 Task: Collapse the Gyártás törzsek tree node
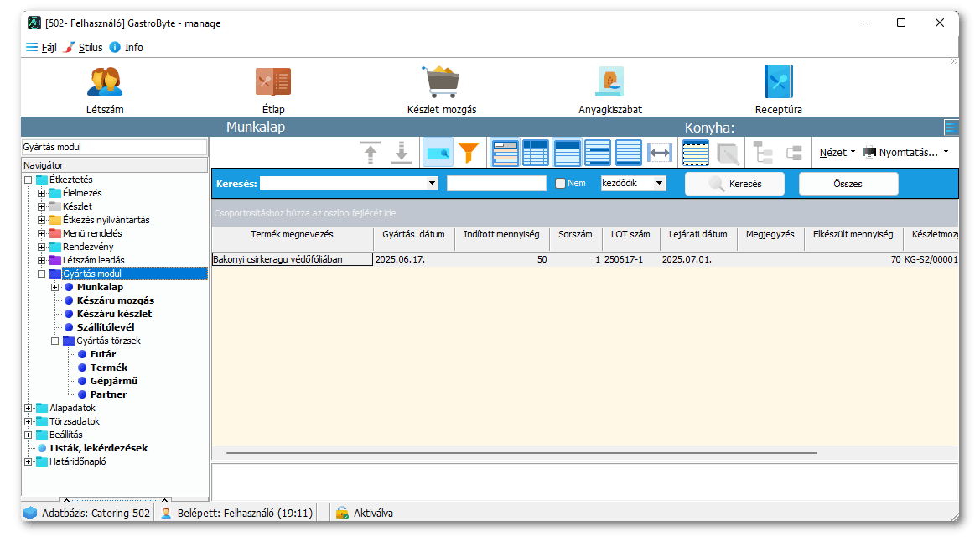pyautogui.click(x=55, y=341)
